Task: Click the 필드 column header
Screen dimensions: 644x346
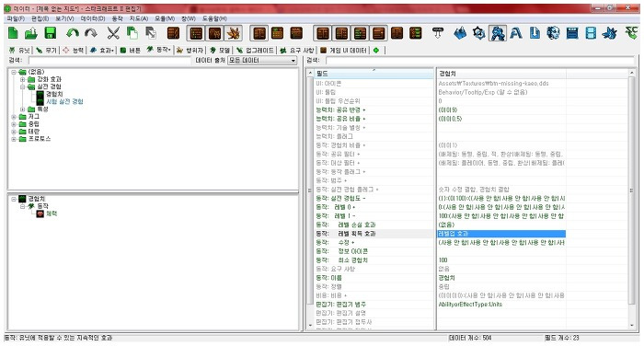Action: tap(374, 74)
